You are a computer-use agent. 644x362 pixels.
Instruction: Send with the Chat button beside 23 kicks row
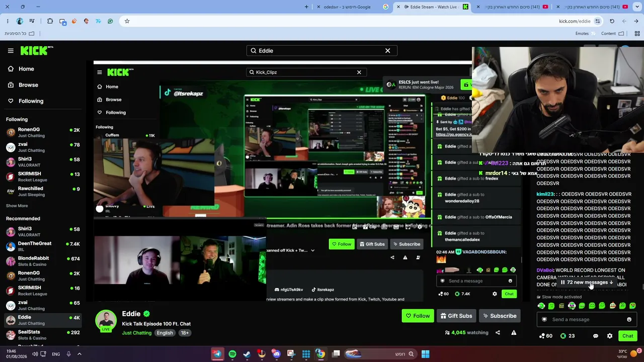tap(627, 336)
